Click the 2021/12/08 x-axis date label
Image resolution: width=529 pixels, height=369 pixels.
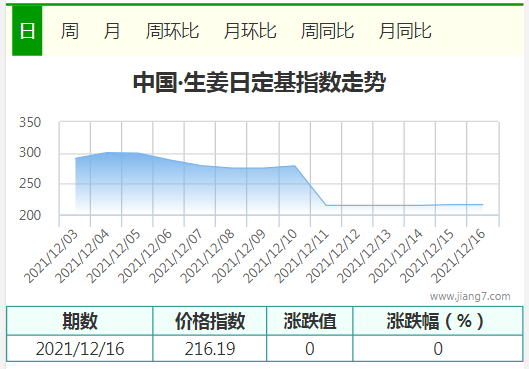pyautogui.click(x=207, y=256)
